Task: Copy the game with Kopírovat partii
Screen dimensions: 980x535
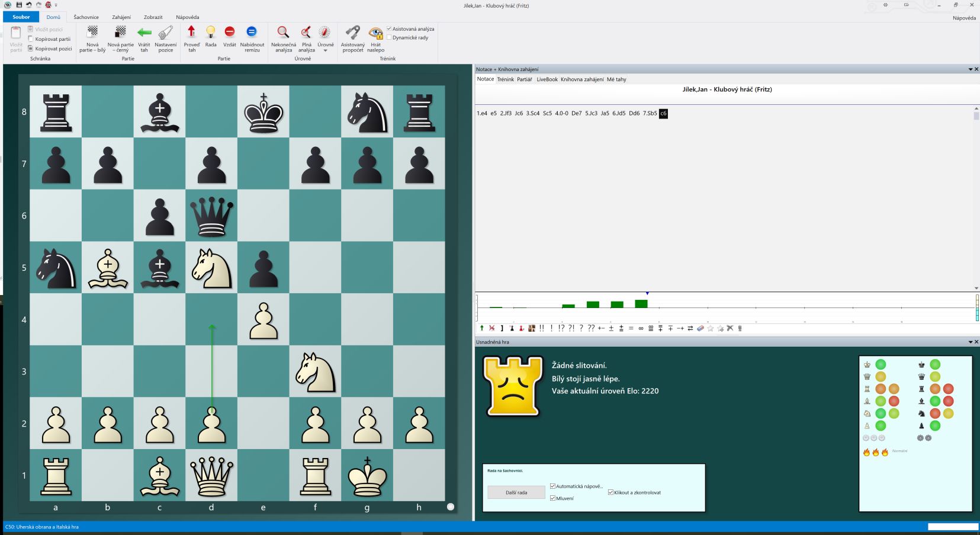Action: click(50, 39)
